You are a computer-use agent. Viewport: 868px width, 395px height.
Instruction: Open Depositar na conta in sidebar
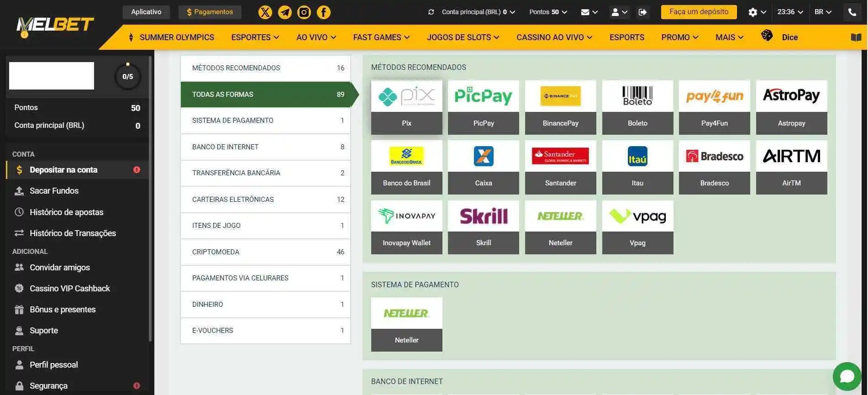[77, 170]
